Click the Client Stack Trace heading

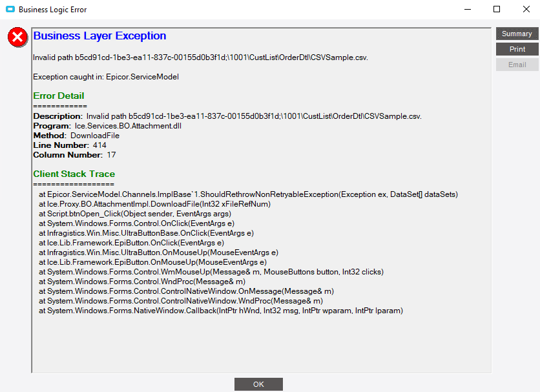[x=74, y=174]
